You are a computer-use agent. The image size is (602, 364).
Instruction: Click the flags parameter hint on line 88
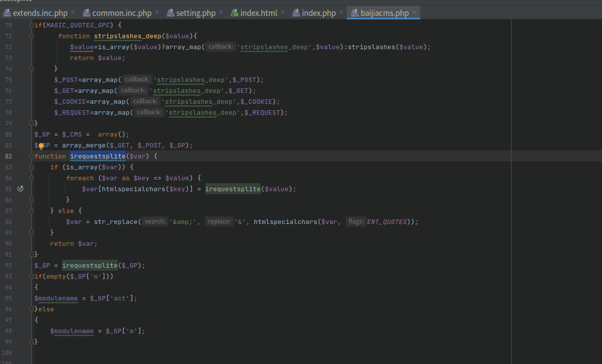click(x=356, y=221)
